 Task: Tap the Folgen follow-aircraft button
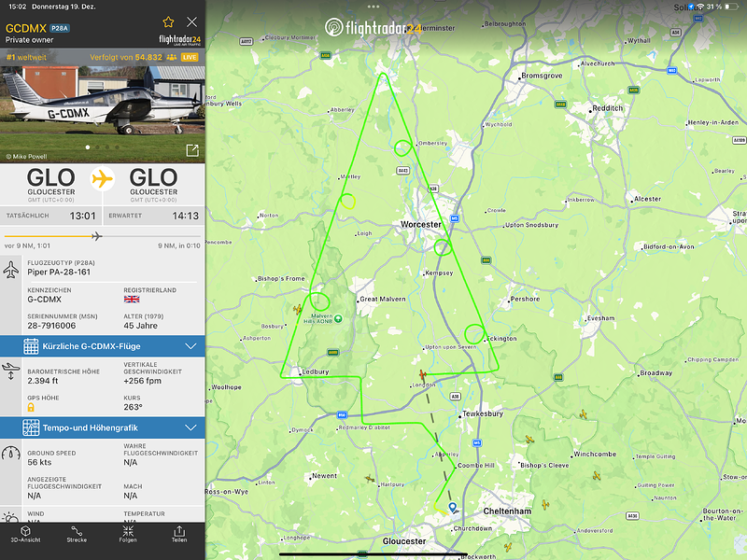click(128, 534)
